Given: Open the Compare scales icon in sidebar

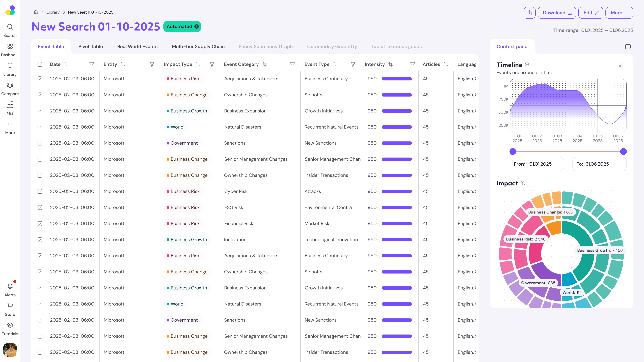Looking at the screenshot, I should point(10,85).
